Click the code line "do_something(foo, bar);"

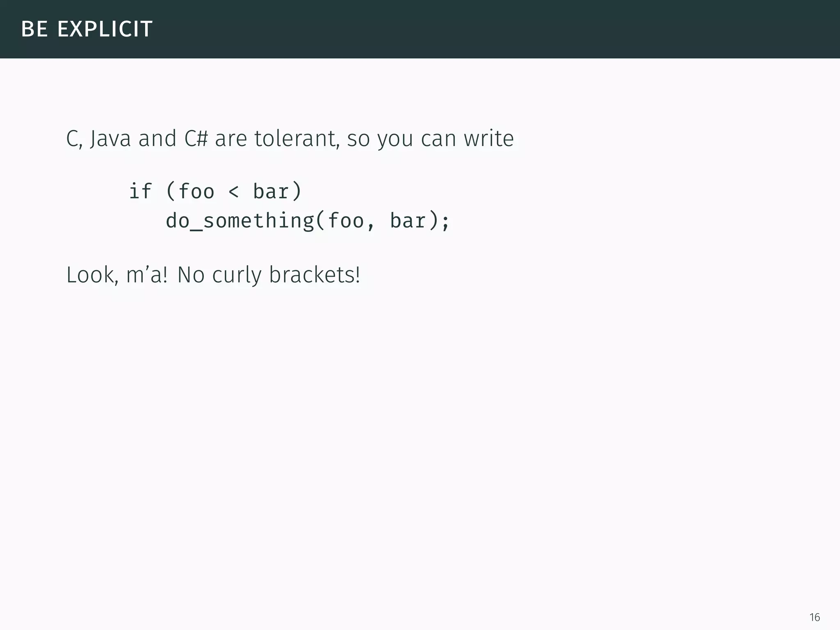pos(308,221)
